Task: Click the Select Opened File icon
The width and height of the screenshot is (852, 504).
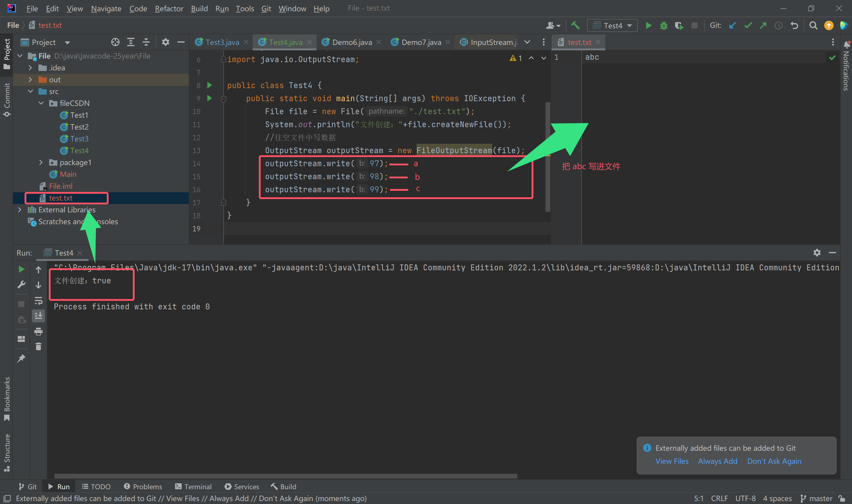Action: 115,42
